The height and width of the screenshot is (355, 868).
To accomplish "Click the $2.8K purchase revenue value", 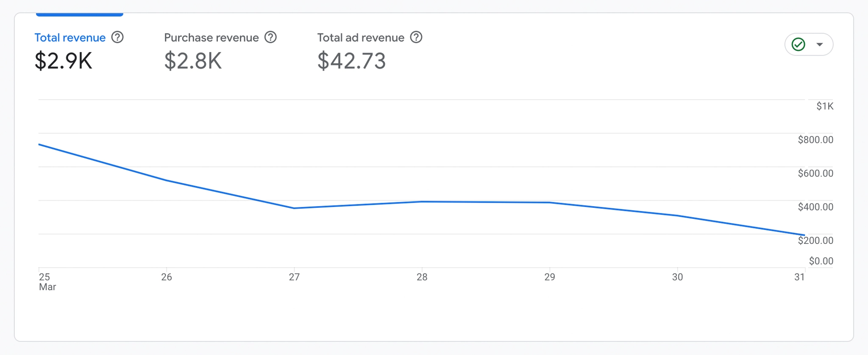I will 193,61.
